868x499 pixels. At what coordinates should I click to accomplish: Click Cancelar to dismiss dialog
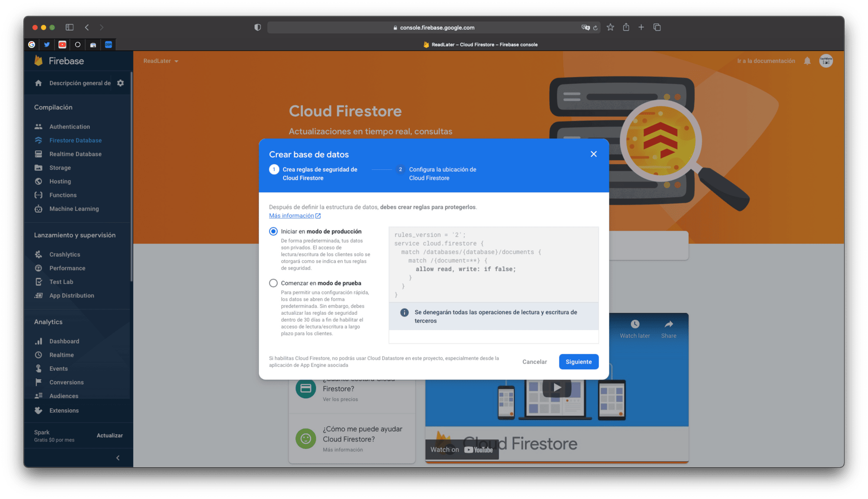pos(533,361)
